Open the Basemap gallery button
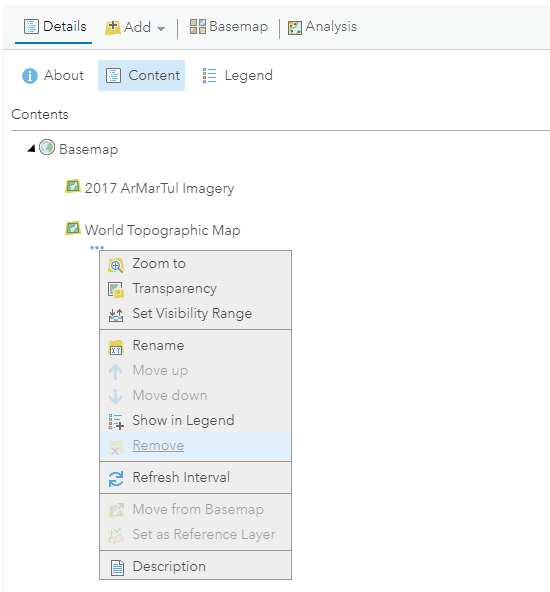This screenshot has height=592, width=550. tap(228, 27)
